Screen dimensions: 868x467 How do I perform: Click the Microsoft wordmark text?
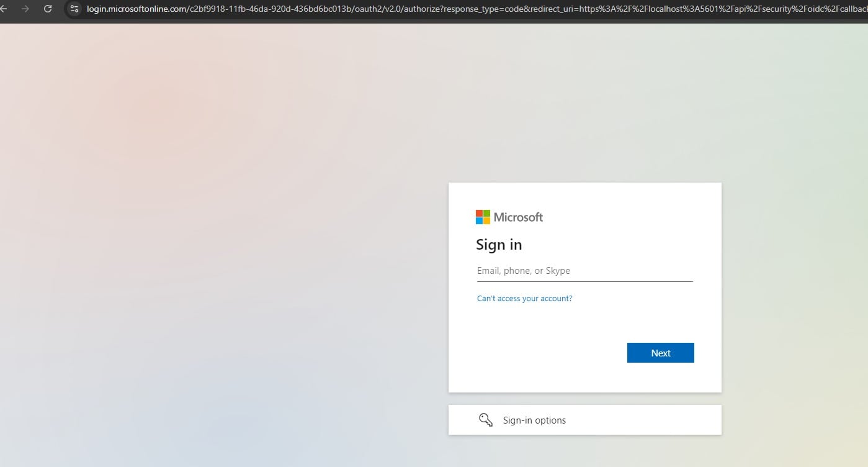coord(518,217)
